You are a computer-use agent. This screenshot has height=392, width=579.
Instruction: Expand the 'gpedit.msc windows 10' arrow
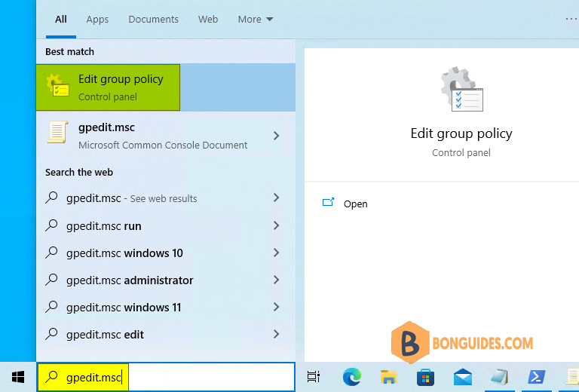[x=276, y=253]
